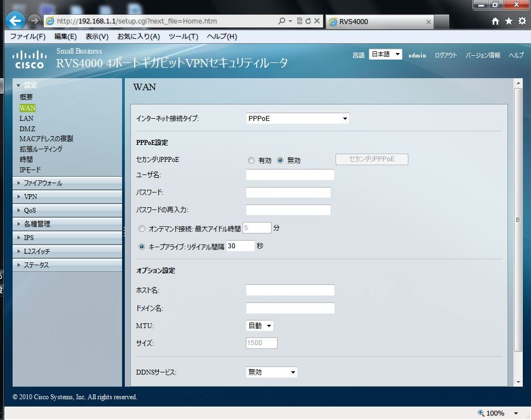531x420 pixels.
Task: Click the admin link in header
Action: click(x=417, y=55)
